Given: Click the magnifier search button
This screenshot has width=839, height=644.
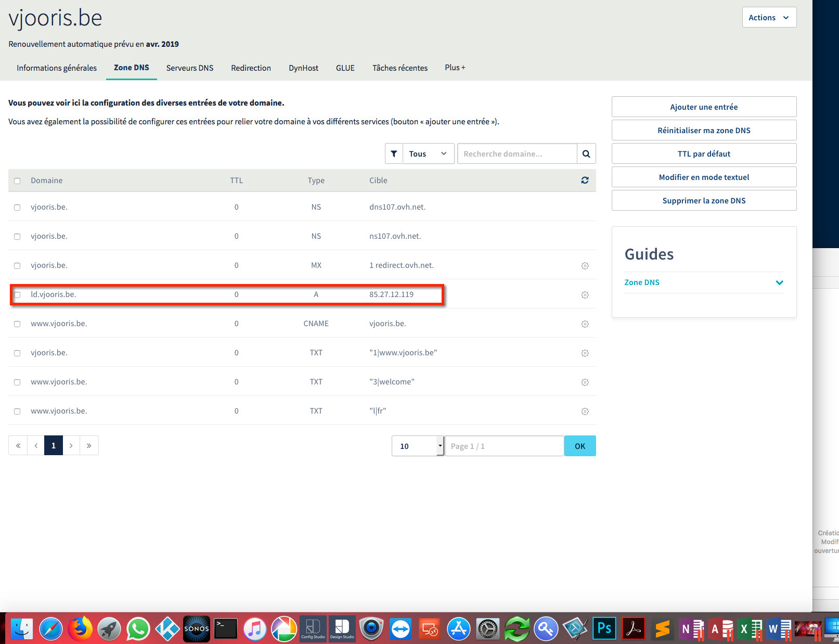Looking at the screenshot, I should [x=586, y=153].
